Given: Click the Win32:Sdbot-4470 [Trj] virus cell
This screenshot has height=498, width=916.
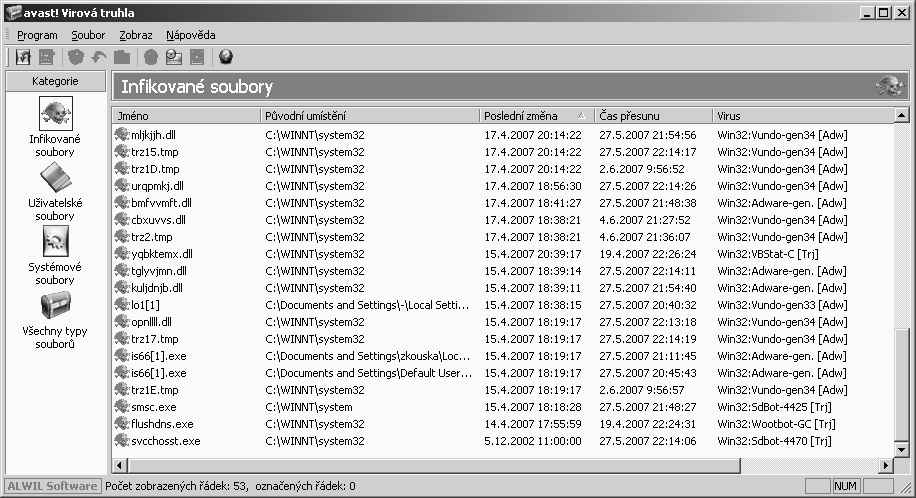Looking at the screenshot, I should coord(774,441).
